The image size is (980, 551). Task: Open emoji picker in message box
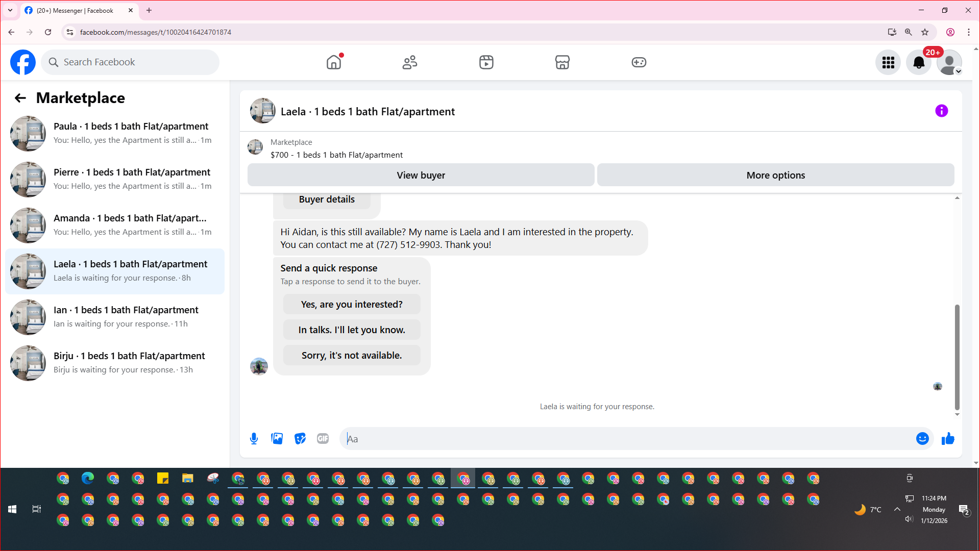pos(922,439)
